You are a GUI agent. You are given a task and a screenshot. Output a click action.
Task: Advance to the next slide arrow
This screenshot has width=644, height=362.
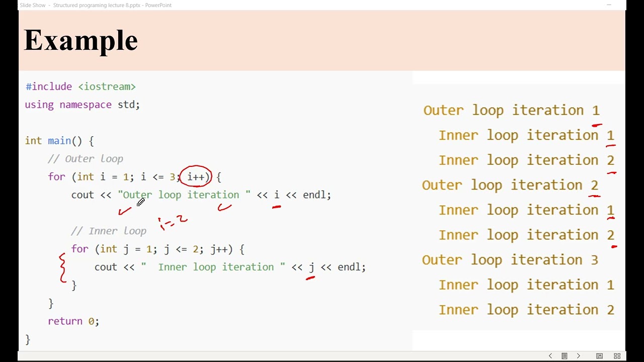pyautogui.click(x=579, y=356)
